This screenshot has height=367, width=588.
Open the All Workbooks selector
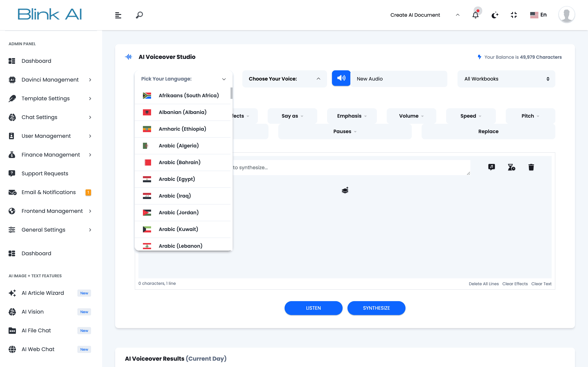point(506,79)
